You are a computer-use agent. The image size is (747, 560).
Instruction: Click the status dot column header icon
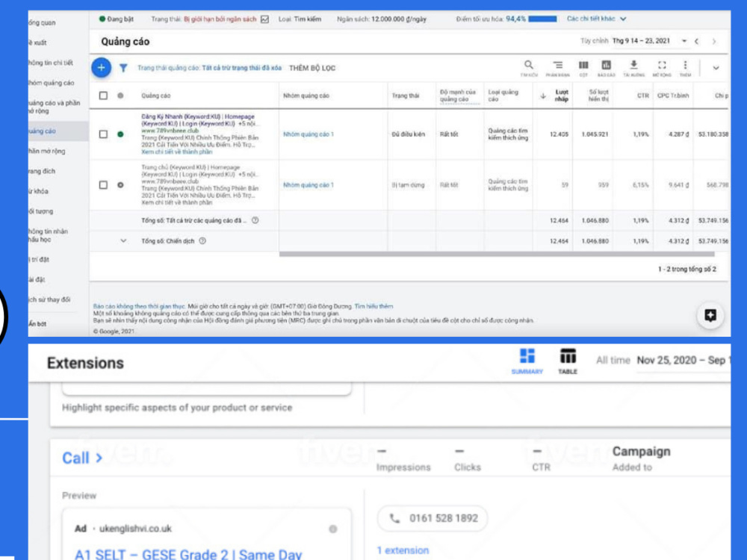coord(120,96)
